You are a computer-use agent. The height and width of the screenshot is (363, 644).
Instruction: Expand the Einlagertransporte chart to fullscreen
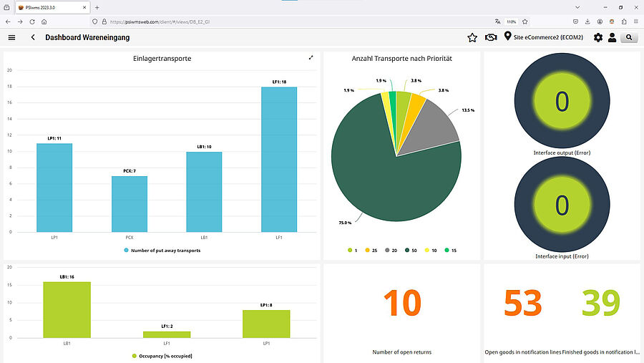tap(311, 58)
